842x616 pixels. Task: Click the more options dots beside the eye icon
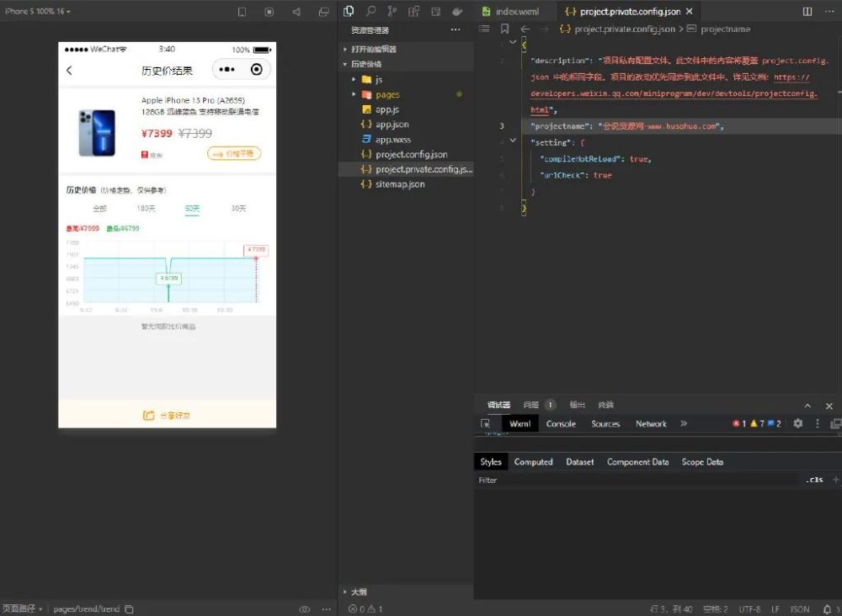[x=327, y=609]
